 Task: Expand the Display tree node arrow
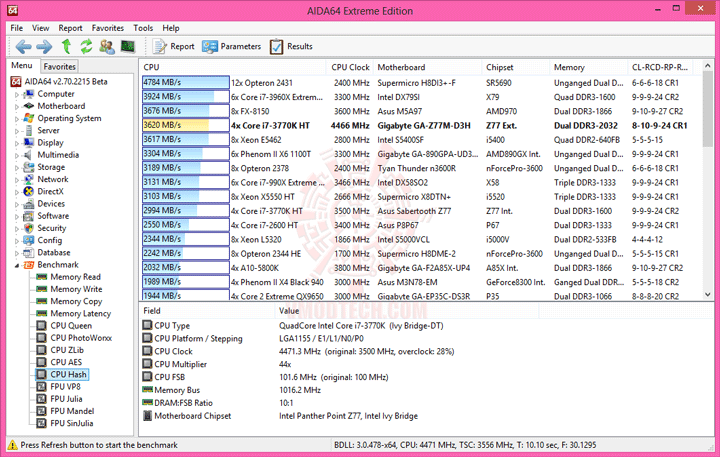tap(17, 143)
